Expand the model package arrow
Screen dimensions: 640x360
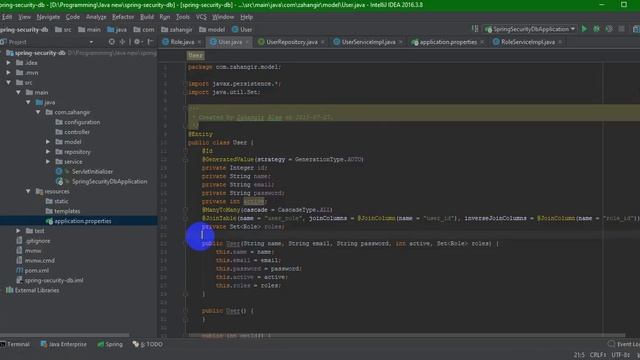tap(48, 142)
